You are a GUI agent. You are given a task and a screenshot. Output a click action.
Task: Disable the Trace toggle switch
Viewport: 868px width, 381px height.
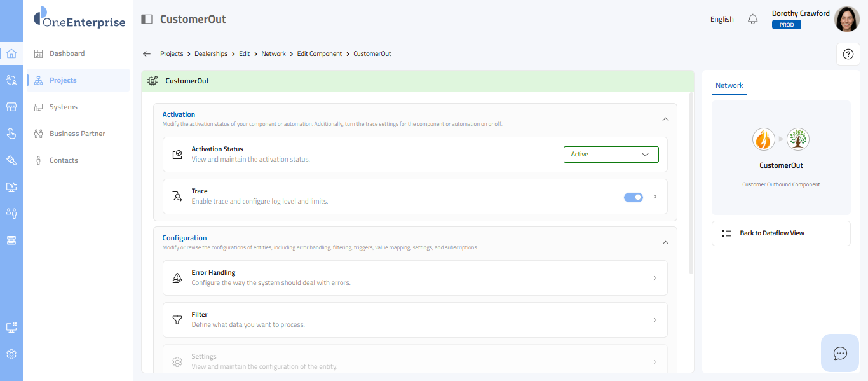click(634, 197)
